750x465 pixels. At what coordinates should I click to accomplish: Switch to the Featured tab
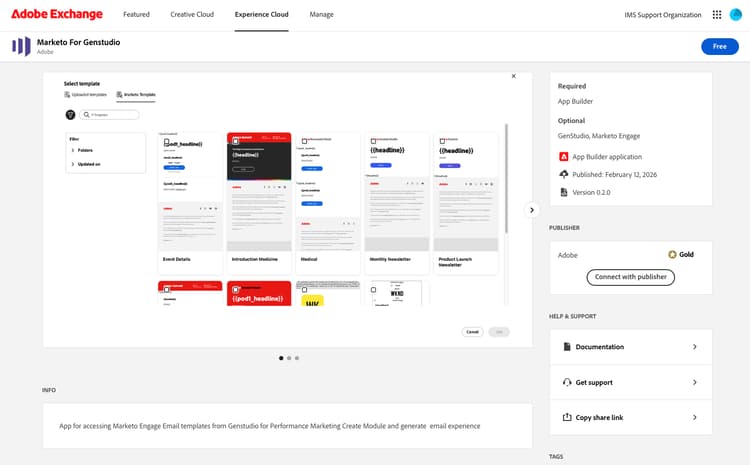pyautogui.click(x=136, y=14)
